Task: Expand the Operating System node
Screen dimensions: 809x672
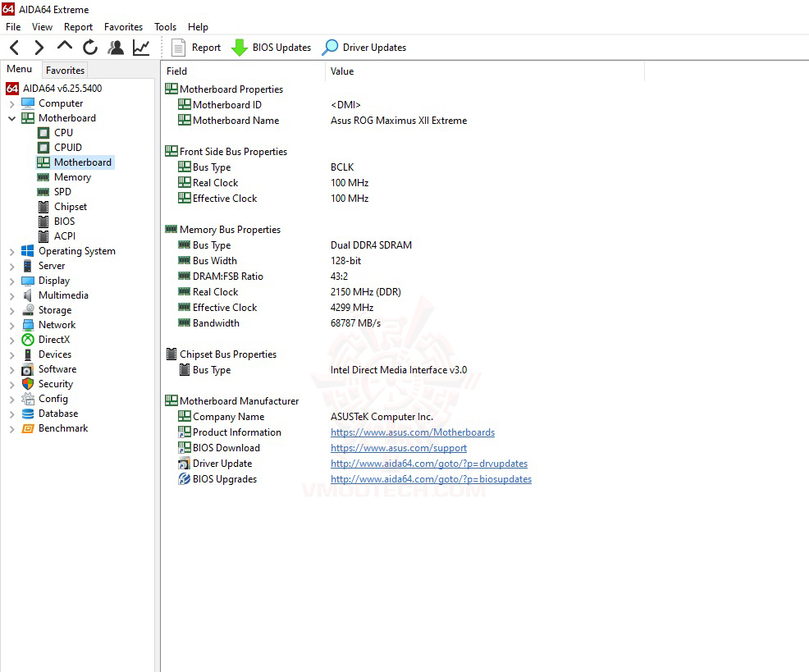Action: tap(11, 252)
